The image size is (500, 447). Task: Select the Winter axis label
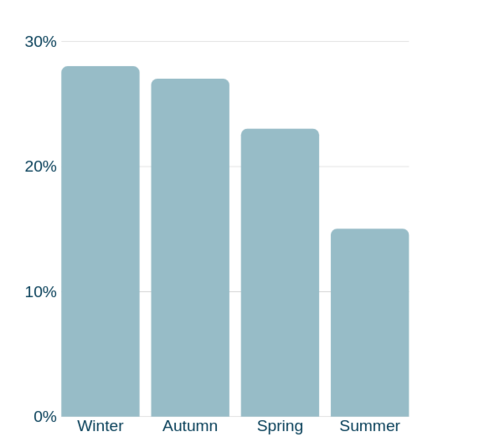point(100,426)
